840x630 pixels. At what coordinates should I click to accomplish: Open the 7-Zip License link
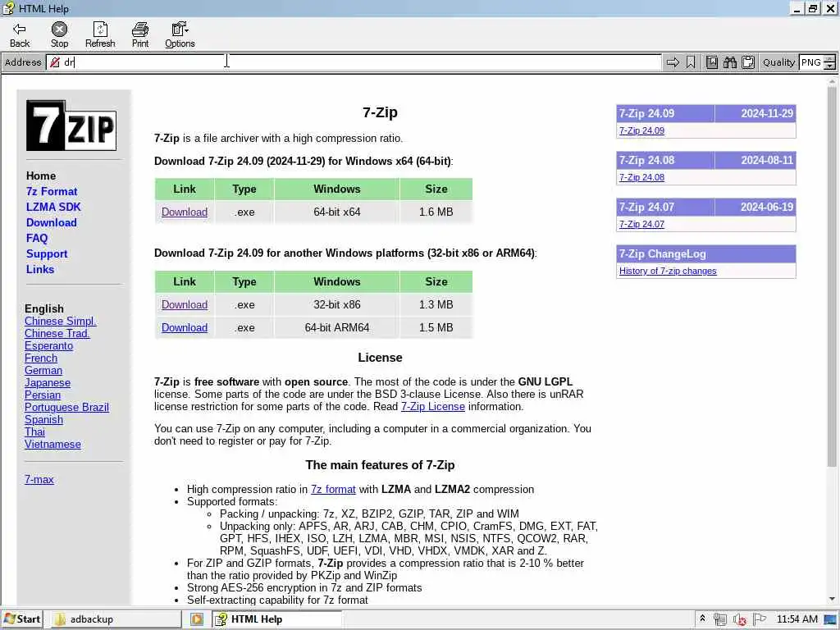coord(433,407)
